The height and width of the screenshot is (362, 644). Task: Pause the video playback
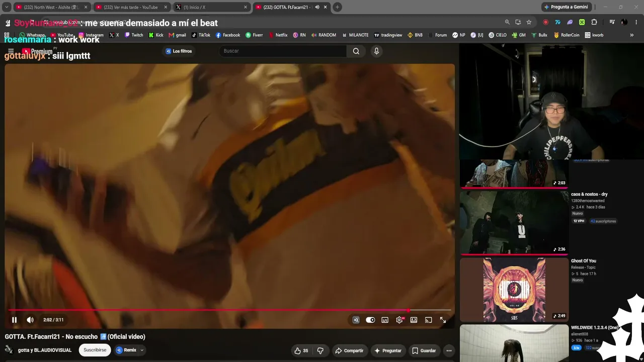14,320
